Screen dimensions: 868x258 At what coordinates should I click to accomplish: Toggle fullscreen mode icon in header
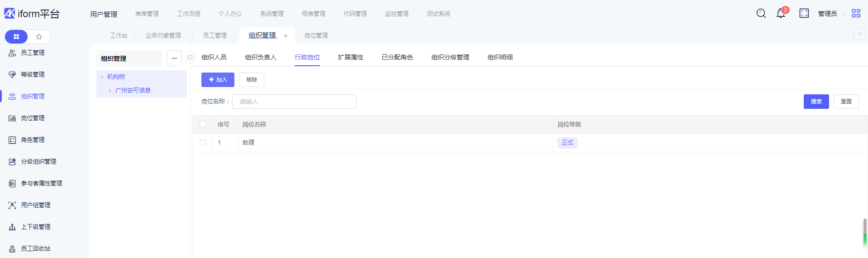[x=804, y=14]
